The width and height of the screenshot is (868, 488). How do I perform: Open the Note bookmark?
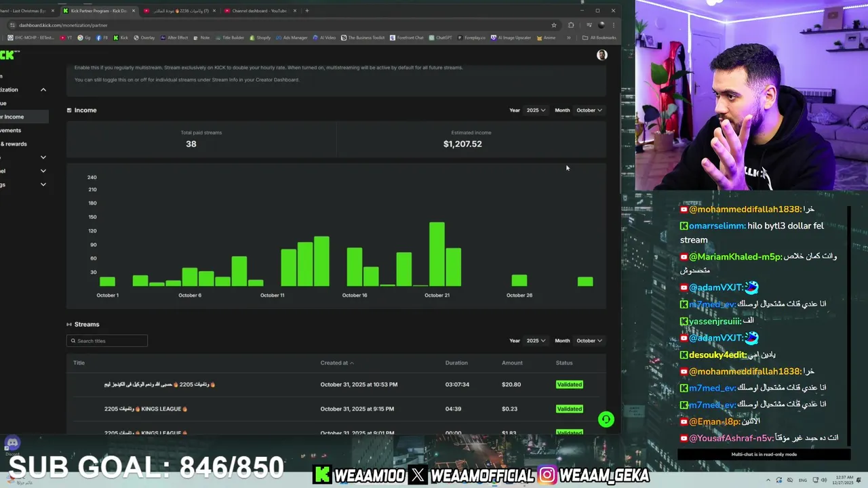(201, 38)
